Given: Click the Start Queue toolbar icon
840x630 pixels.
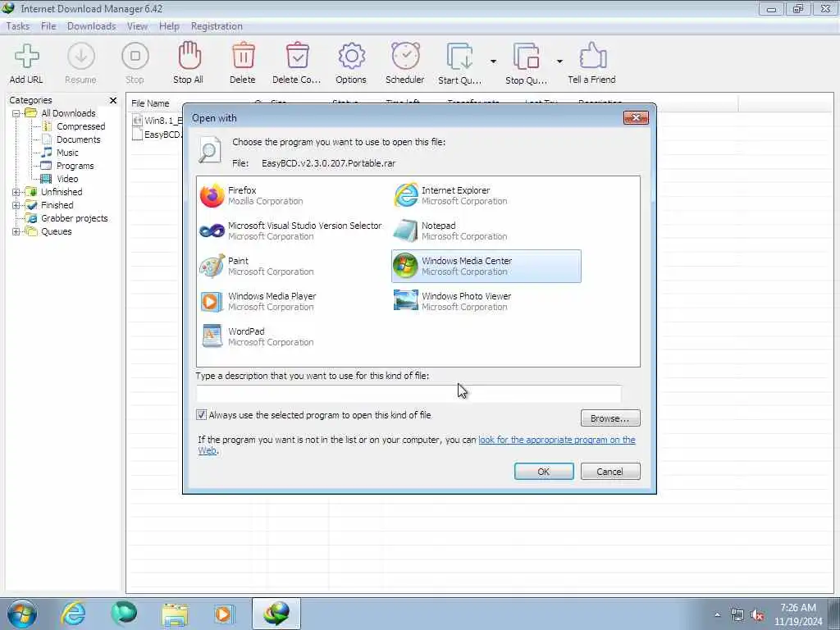Looking at the screenshot, I should point(460,57).
